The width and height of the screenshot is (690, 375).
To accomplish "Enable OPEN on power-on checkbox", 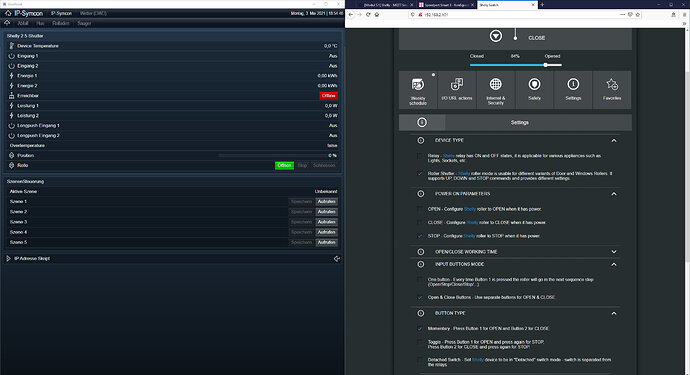I will tap(420, 209).
